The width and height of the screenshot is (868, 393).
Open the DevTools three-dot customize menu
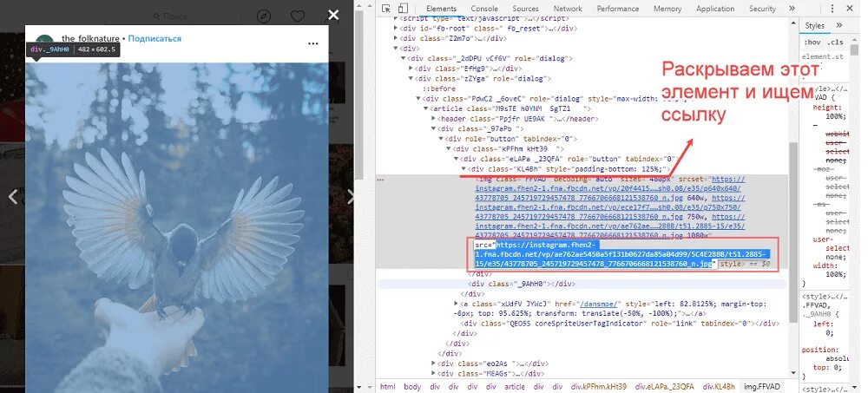[832, 9]
